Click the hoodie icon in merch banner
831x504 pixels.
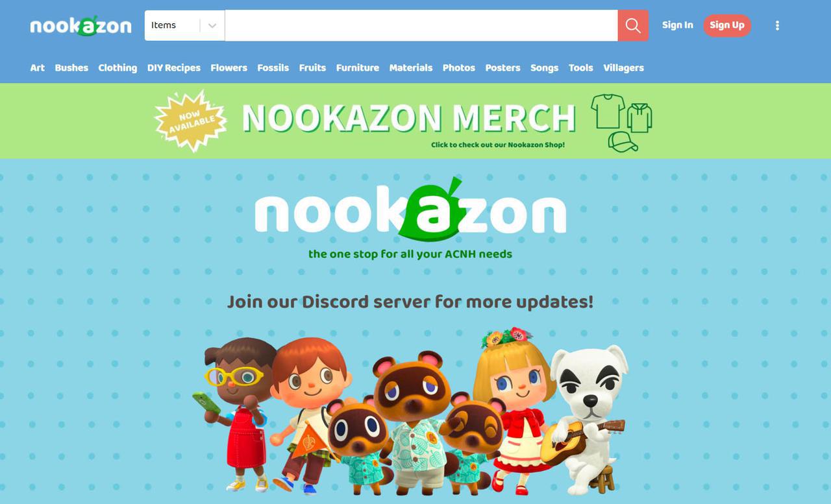coord(639,118)
